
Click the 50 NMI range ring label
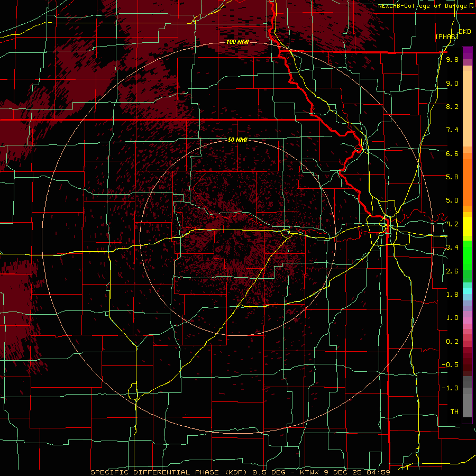coord(237,140)
